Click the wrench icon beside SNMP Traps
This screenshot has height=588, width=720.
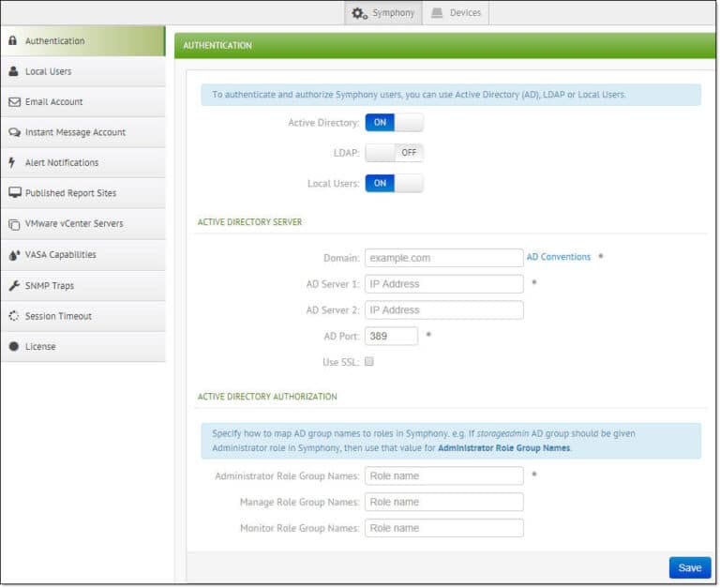[x=14, y=286]
